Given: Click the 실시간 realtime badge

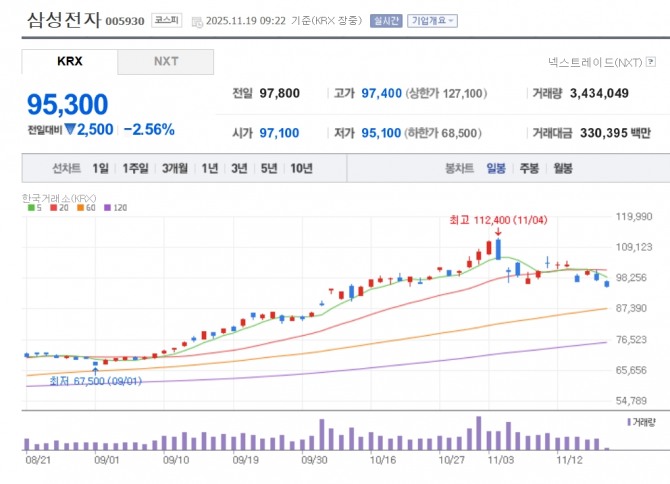Looking at the screenshot, I should pyautogui.click(x=385, y=20).
